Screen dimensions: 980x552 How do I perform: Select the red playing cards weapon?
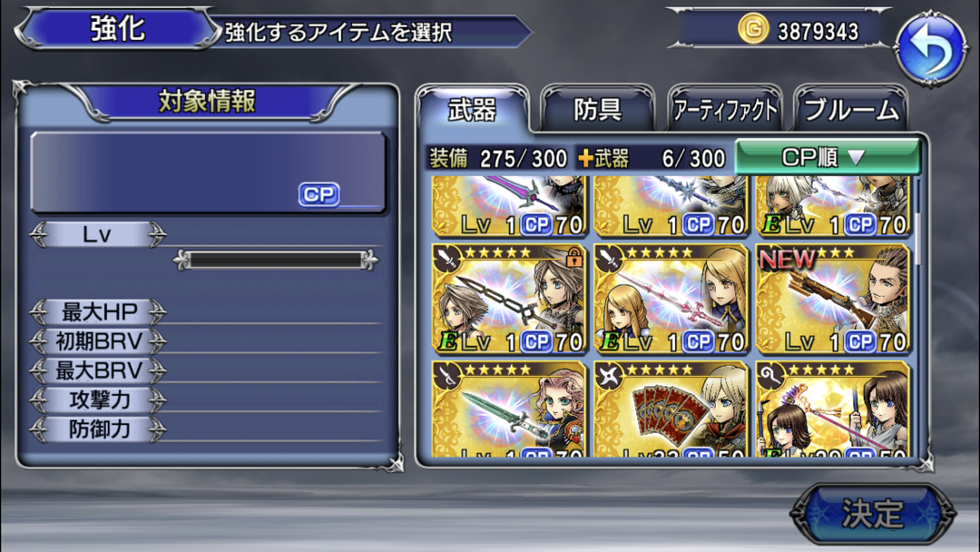point(671,409)
